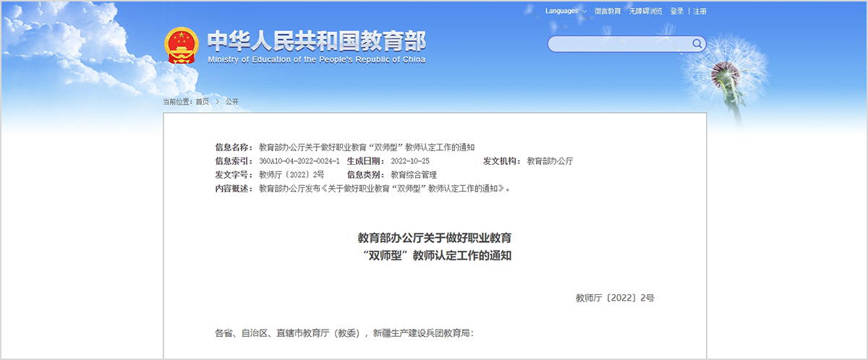Click the 信息索引 label
The height and width of the screenshot is (360, 868).
pos(234,160)
